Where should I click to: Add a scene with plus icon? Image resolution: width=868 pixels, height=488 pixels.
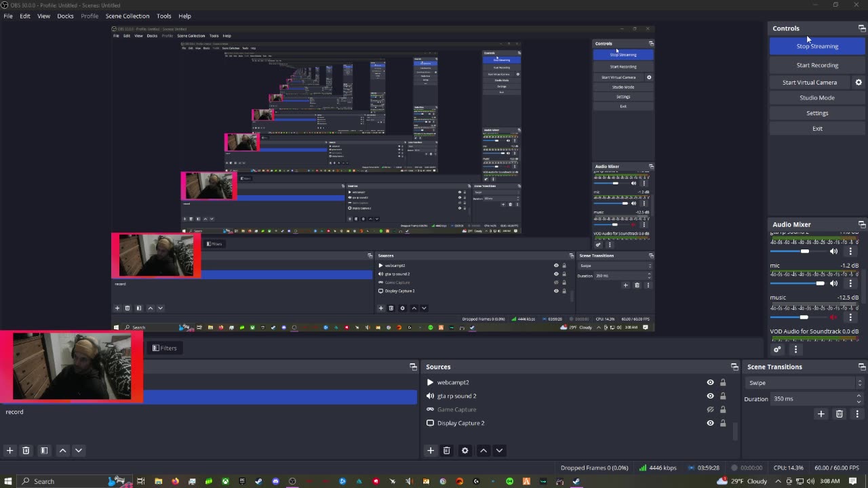pos(9,451)
